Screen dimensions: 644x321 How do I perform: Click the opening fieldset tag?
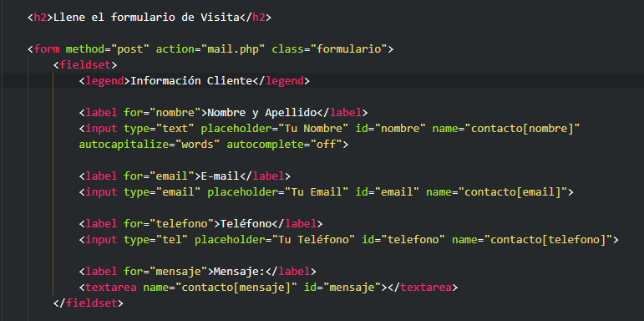coord(85,65)
